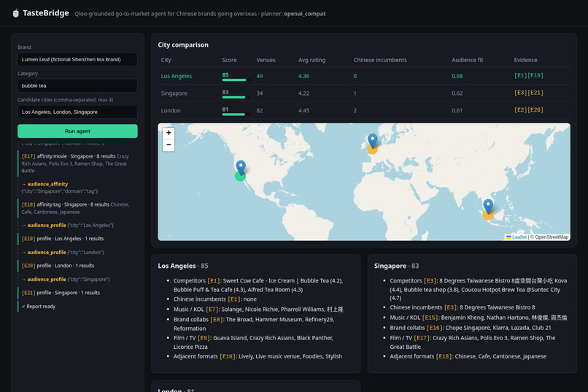Select the London blue map pin
The image size is (588, 392).
pyautogui.click(x=372, y=141)
